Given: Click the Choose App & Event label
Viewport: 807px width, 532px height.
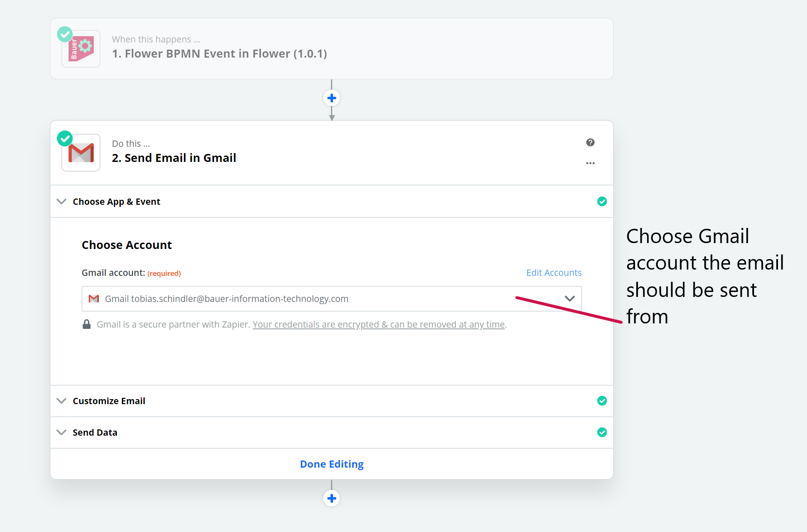Looking at the screenshot, I should (116, 202).
